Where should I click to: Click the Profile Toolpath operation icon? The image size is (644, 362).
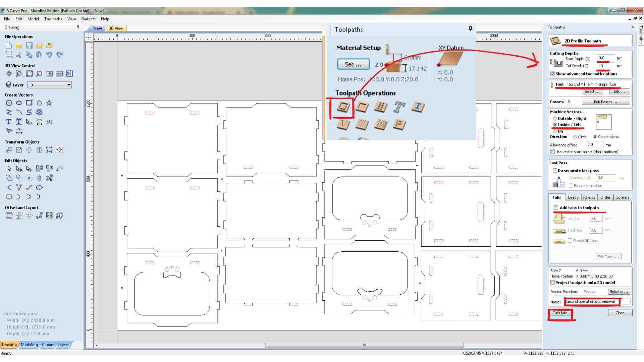343,107
